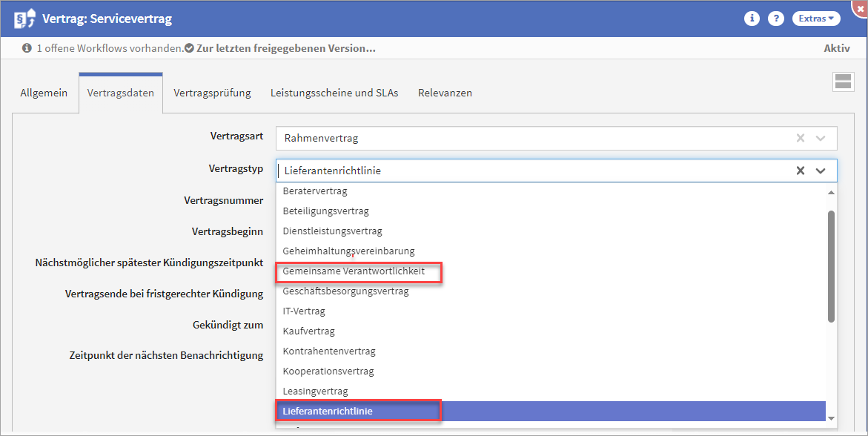
Task: Choose Gemeinsame Verantwortlichkeit from list
Action: [354, 271]
